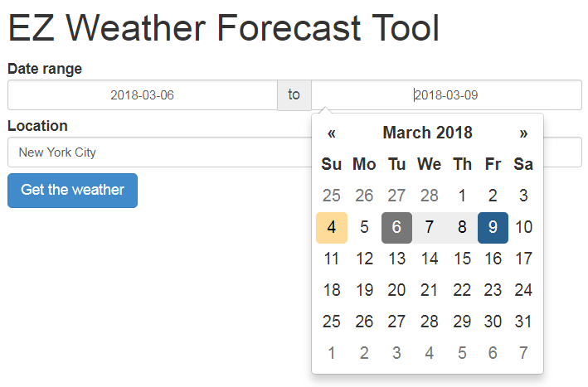Choose March 31 in the calendar
This screenshot has width=588, height=387.
coord(523,322)
